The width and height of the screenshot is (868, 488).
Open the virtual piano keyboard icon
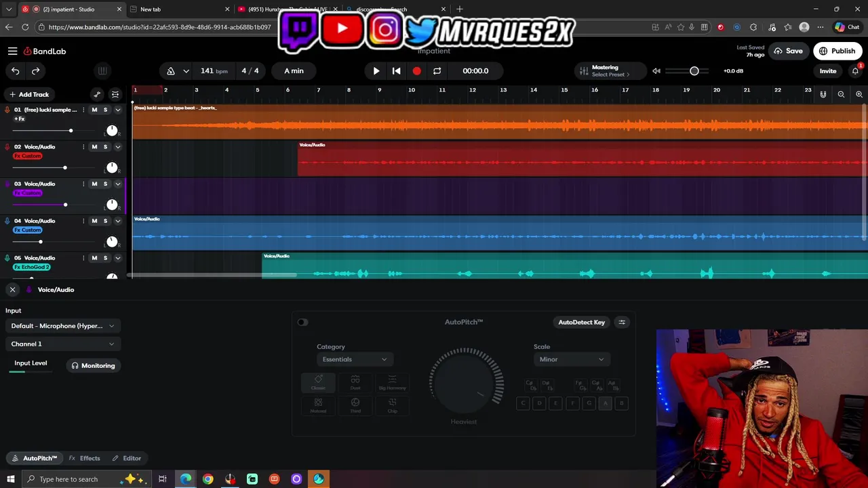click(102, 70)
